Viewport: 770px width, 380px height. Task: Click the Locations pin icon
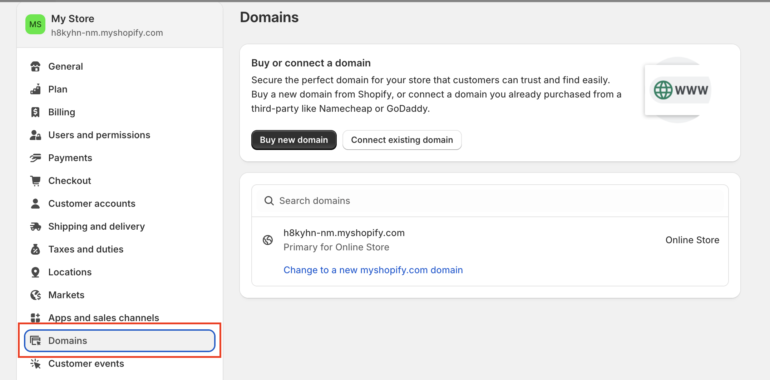(35, 272)
